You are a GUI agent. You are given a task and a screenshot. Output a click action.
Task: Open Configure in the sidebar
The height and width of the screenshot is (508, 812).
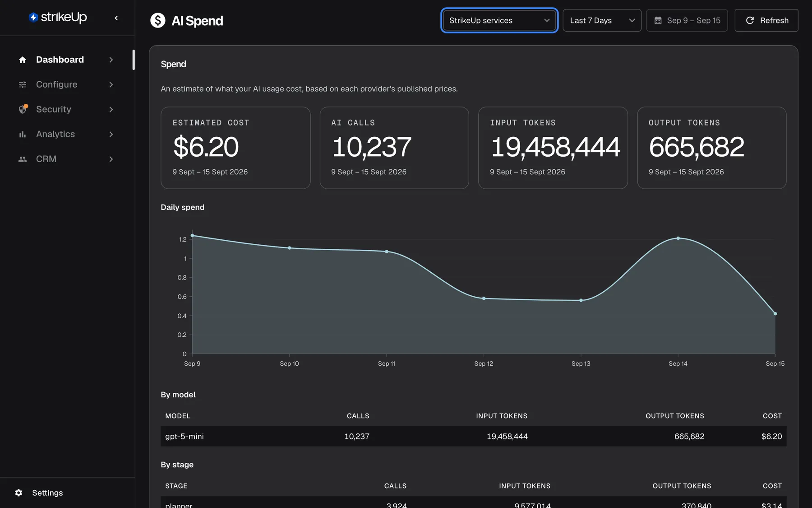67,84
